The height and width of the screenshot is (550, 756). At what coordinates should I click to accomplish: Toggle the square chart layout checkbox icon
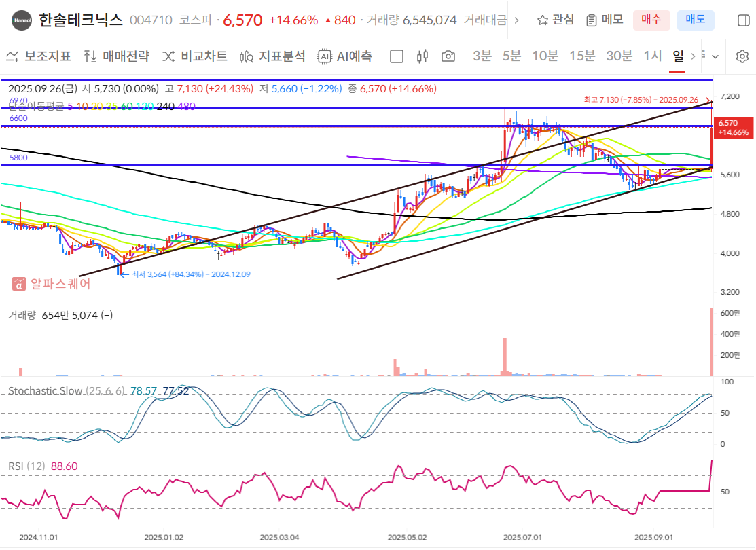tap(396, 56)
